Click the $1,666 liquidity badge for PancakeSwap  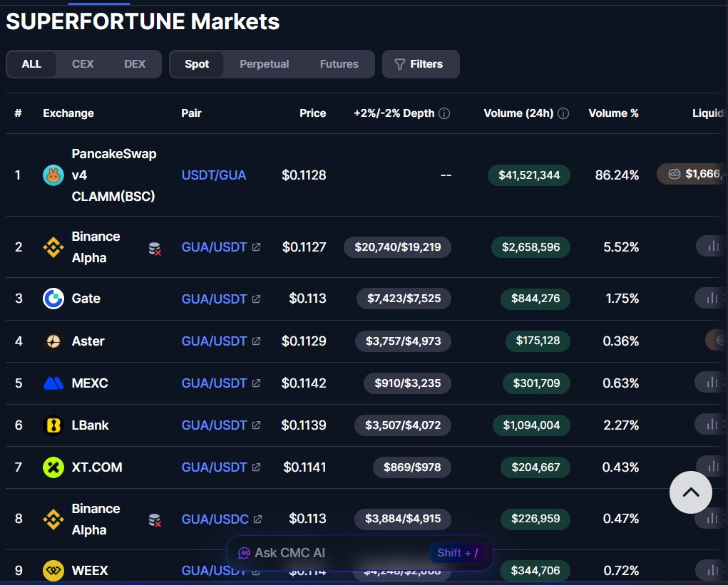pos(692,174)
